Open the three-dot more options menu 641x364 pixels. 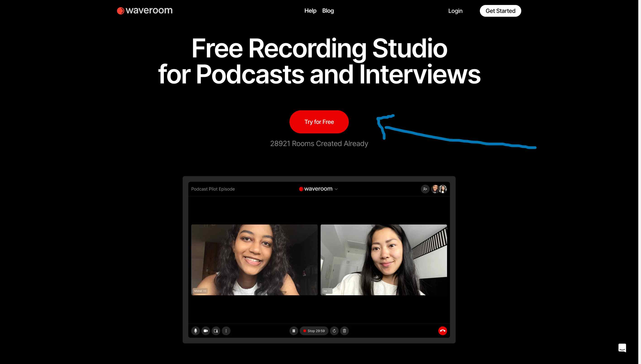226,331
